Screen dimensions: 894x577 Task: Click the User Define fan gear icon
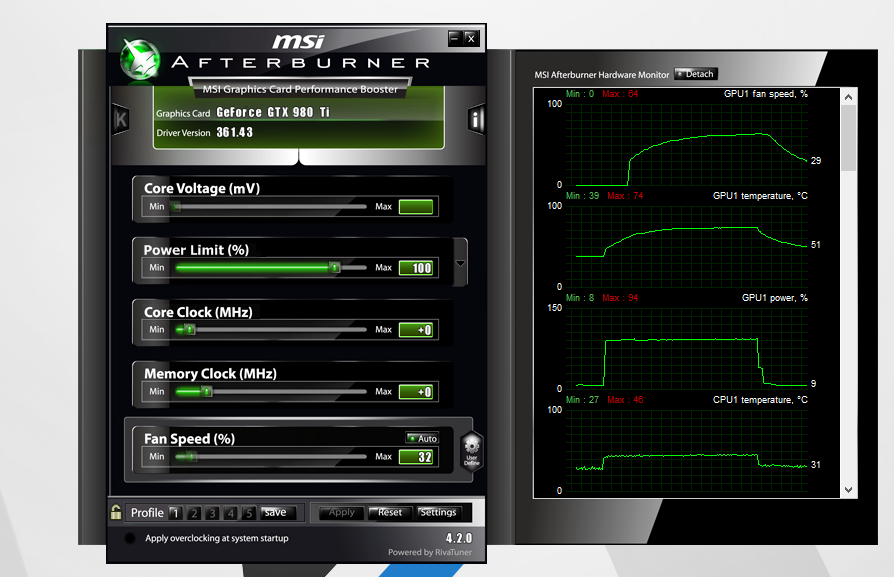[x=472, y=450]
